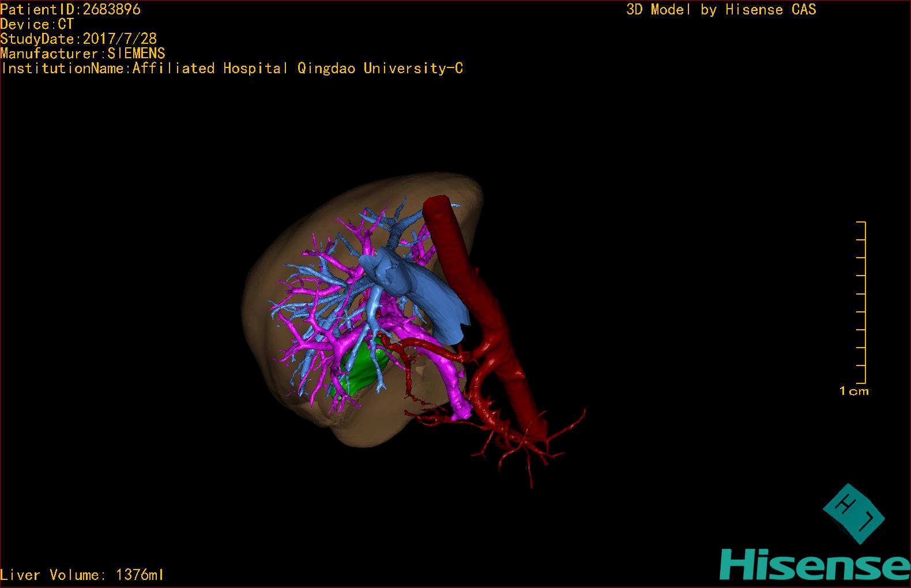Click the InstitutionName text line
This screenshot has width=911, height=588.
click(x=232, y=69)
